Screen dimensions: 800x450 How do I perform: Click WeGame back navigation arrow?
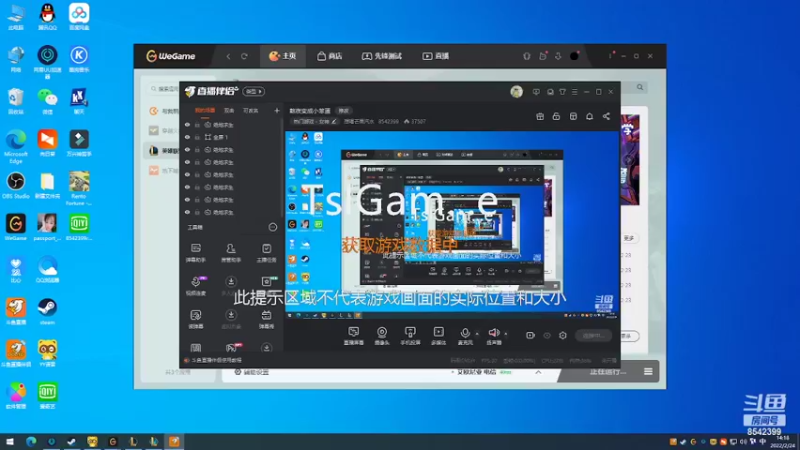228,56
